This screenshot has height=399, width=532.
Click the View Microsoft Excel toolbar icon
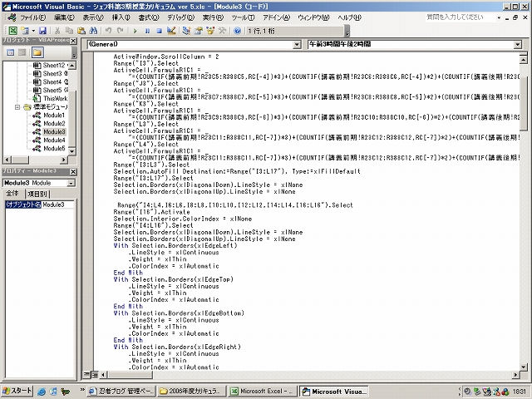tap(12, 31)
